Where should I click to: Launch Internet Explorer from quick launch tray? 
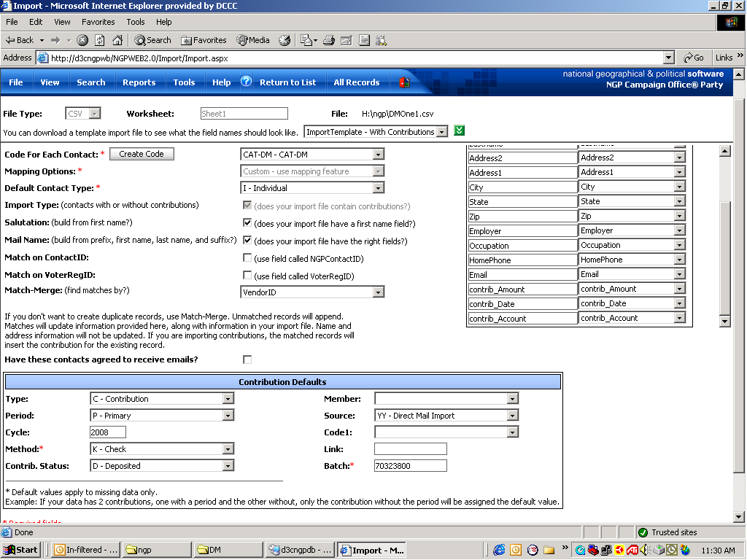pyautogui.click(x=500, y=550)
